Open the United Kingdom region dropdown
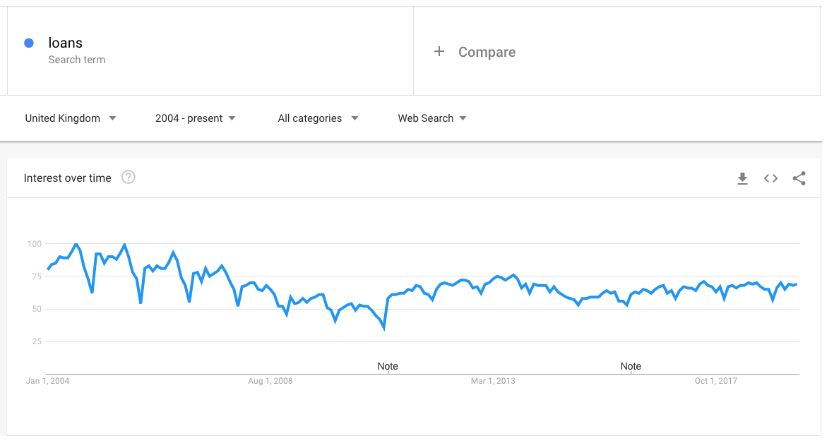 coord(70,118)
